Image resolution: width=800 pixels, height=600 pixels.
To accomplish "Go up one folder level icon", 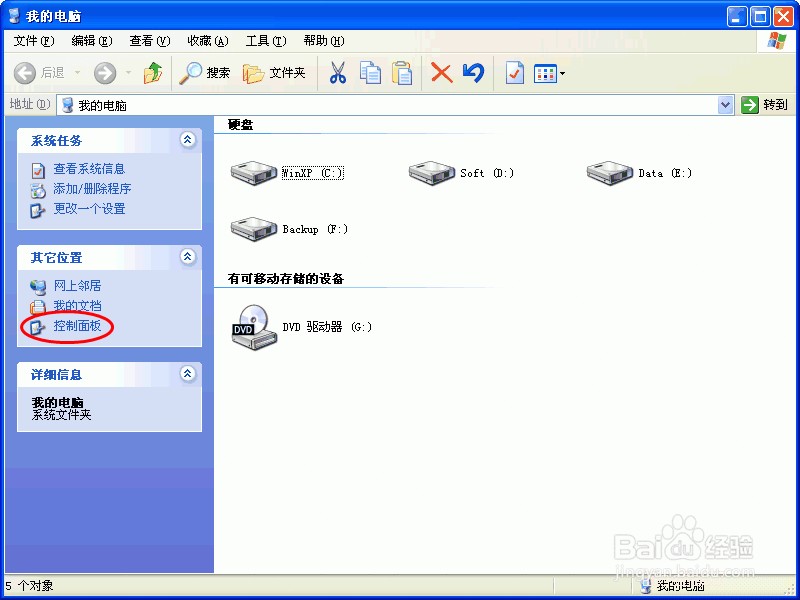I will tap(153, 73).
